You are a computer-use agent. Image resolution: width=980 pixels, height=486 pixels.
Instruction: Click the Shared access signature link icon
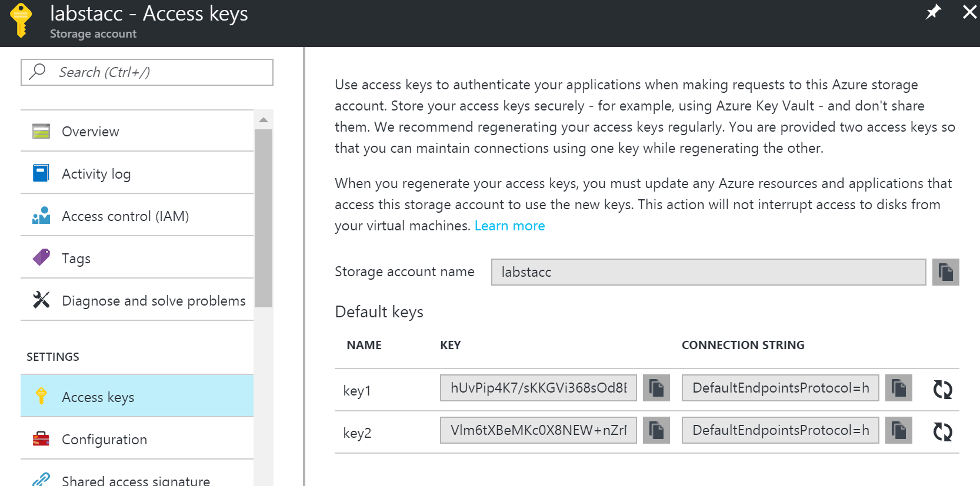[41, 480]
